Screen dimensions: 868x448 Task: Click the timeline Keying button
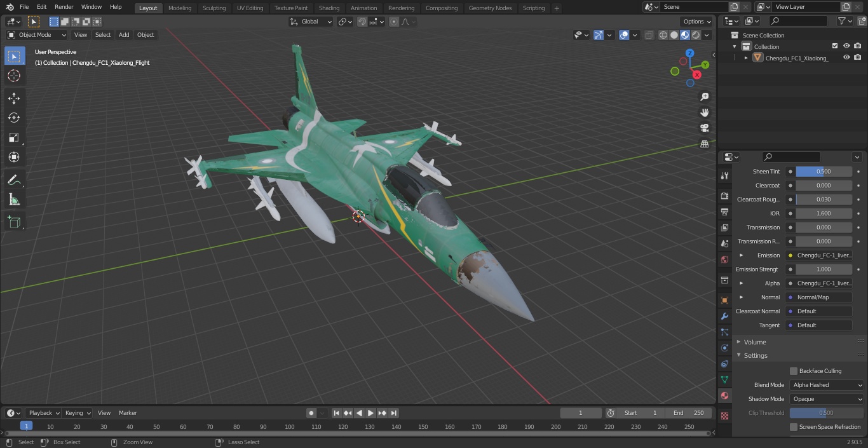coord(78,413)
